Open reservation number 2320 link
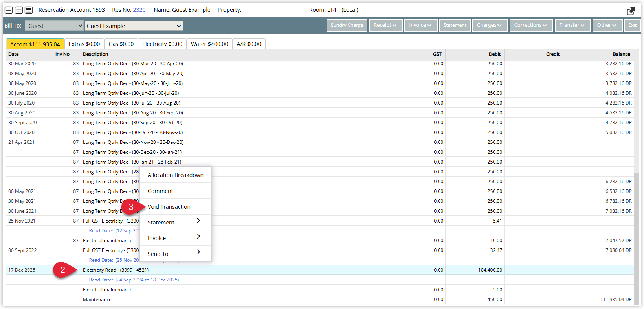This screenshot has width=644, height=309. click(x=139, y=10)
